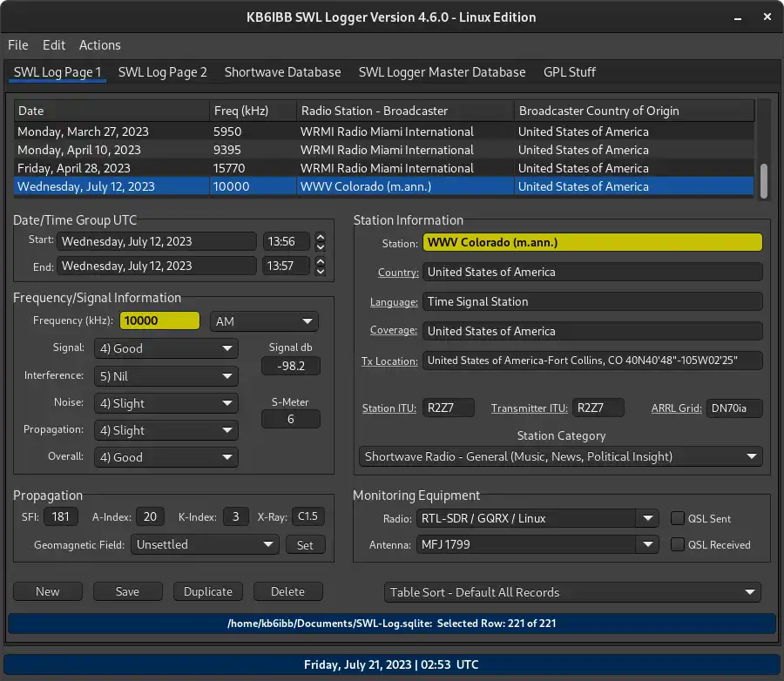Screen dimensions: 784x681
Task: Click the Transmitter ITU link
Action: [x=529, y=408]
